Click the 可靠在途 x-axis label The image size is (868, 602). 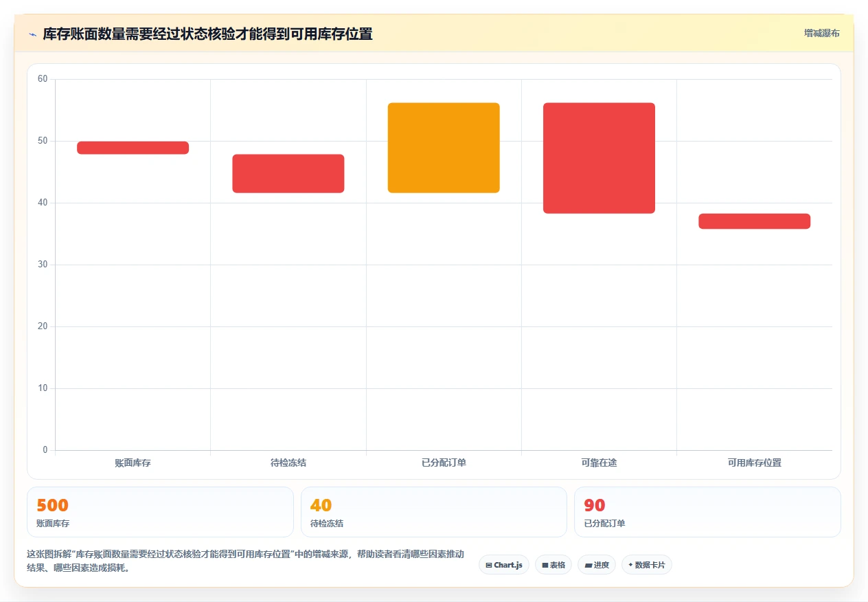point(599,463)
